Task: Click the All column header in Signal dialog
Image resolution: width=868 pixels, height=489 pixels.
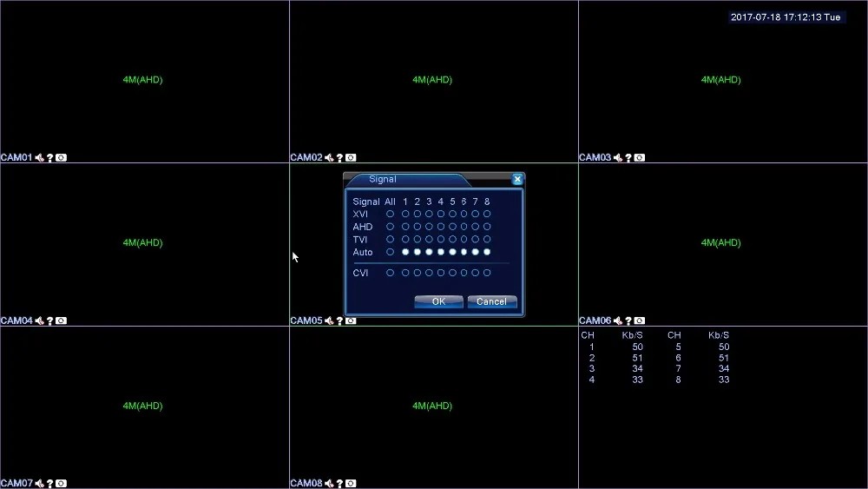Action: click(x=391, y=202)
